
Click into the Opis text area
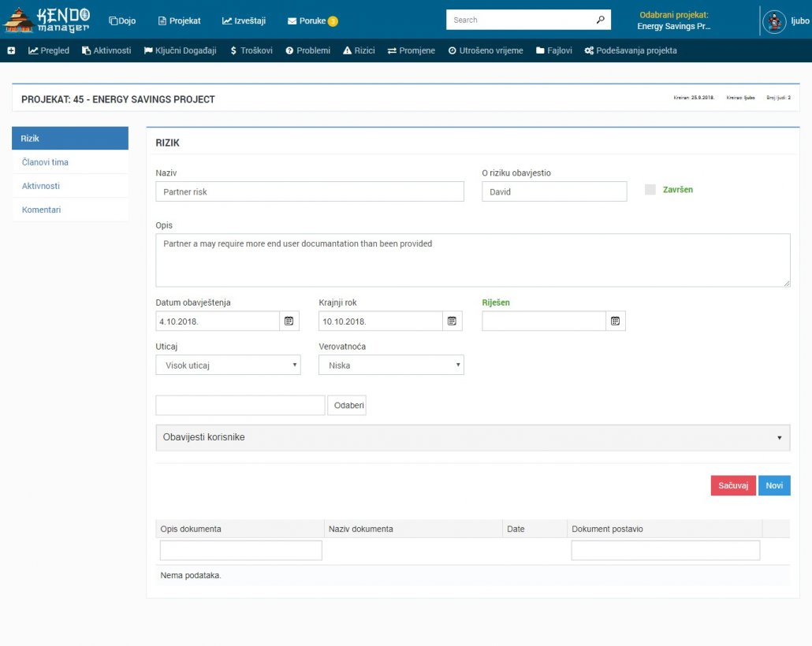click(x=473, y=260)
